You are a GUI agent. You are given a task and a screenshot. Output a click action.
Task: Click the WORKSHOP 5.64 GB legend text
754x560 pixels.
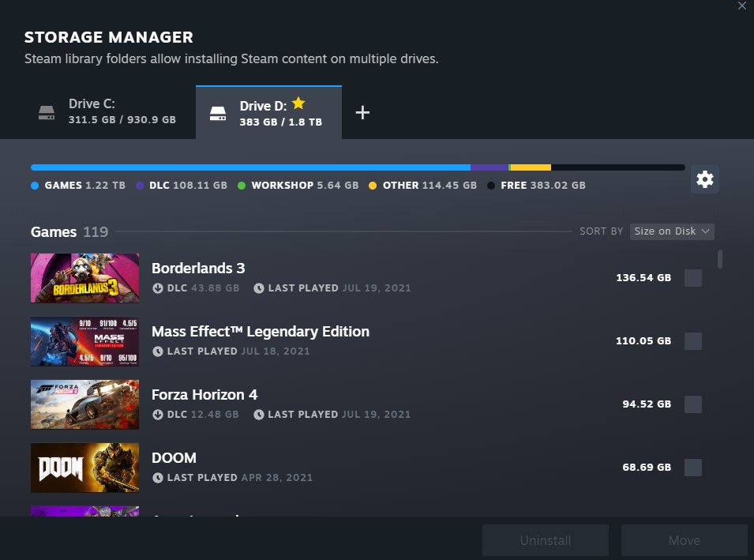[x=305, y=186]
